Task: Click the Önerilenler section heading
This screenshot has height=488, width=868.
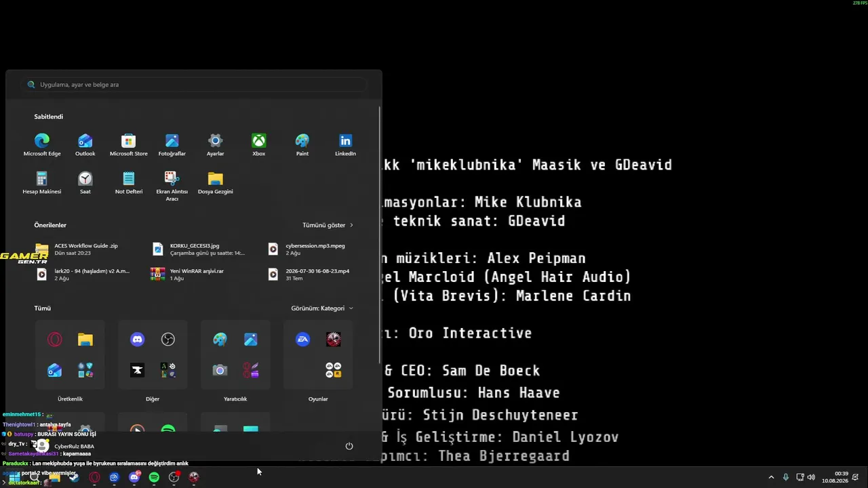Action: (50, 225)
